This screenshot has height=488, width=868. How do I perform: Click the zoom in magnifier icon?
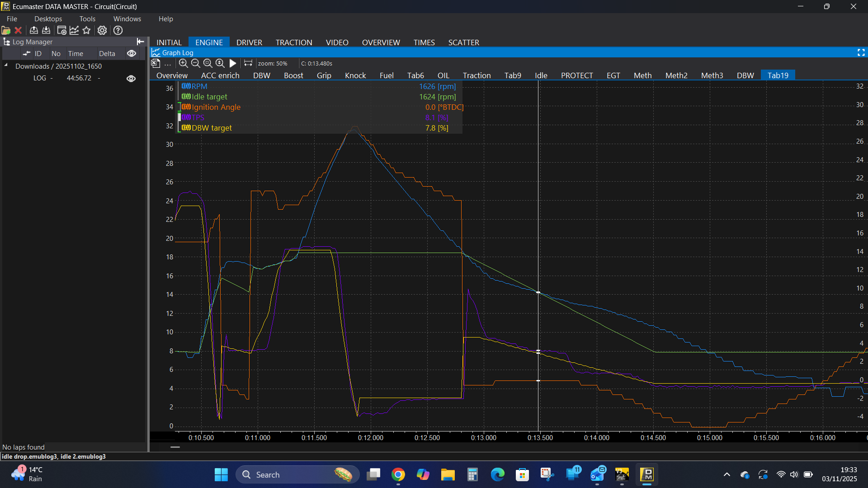(183, 63)
